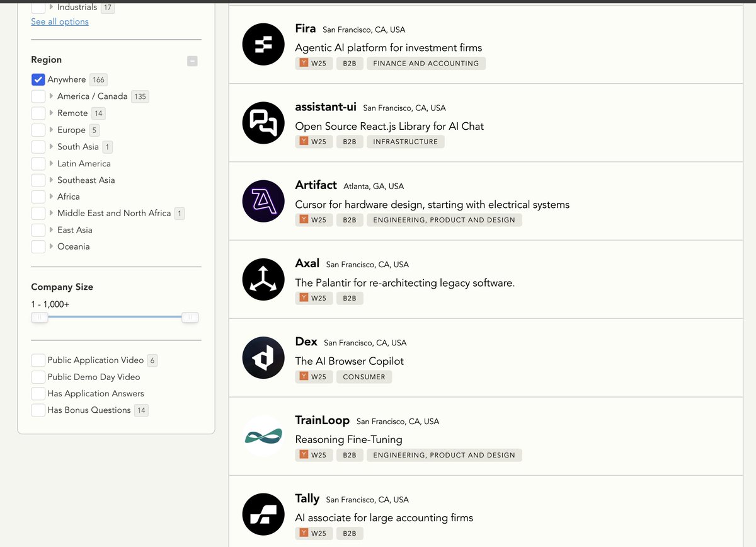This screenshot has width=756, height=547.
Task: Expand the South Asia sub-regions arrow
Action: (52, 146)
